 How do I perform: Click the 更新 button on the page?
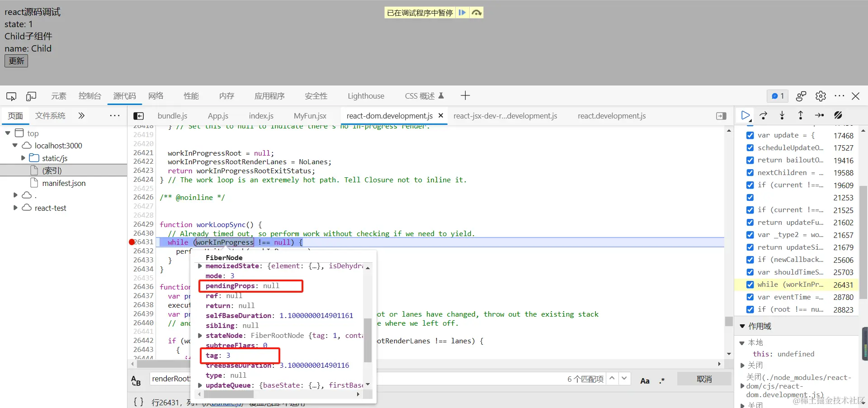16,61
